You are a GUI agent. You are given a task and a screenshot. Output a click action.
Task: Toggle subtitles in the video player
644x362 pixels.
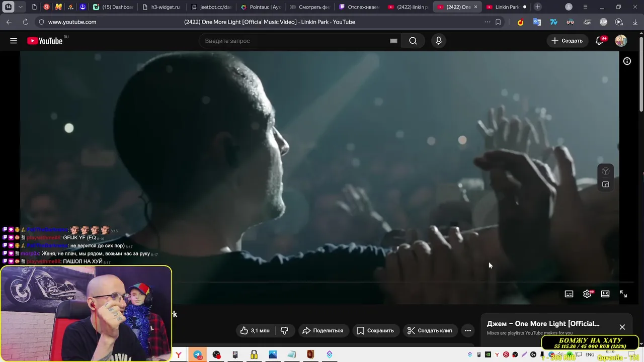(x=569, y=294)
